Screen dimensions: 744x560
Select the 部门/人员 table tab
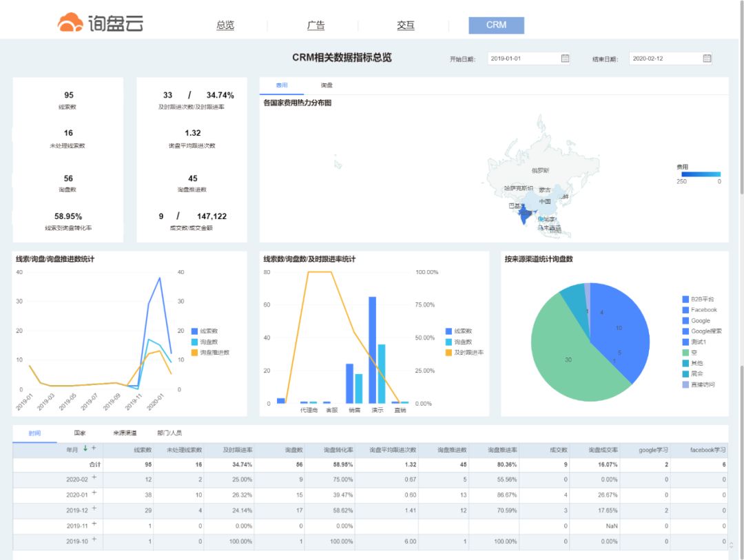169,433
